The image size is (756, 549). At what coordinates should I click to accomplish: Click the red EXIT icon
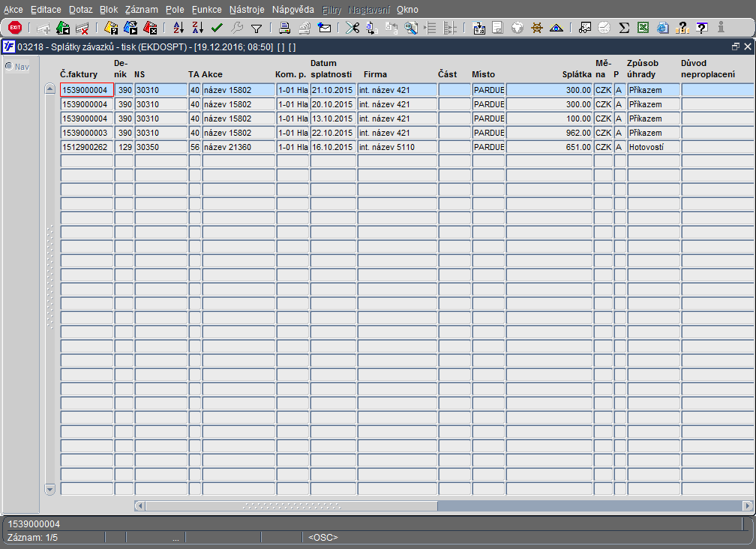click(x=15, y=28)
